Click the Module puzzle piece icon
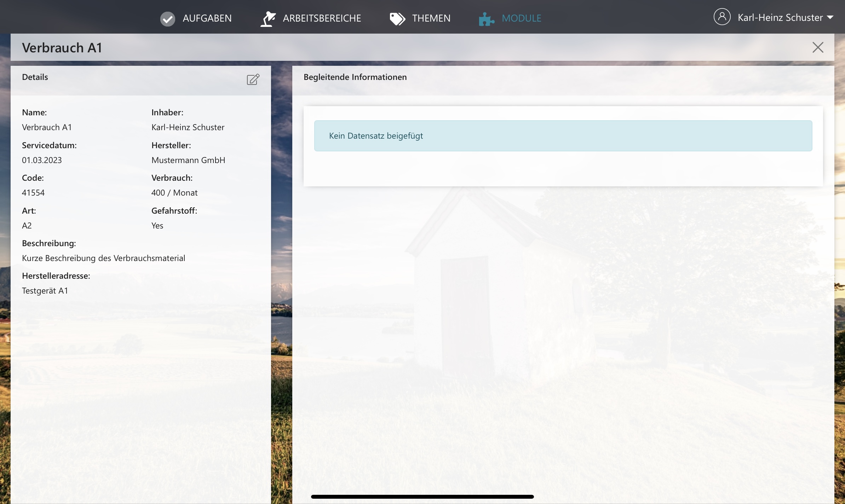This screenshot has height=504, width=845. (487, 19)
